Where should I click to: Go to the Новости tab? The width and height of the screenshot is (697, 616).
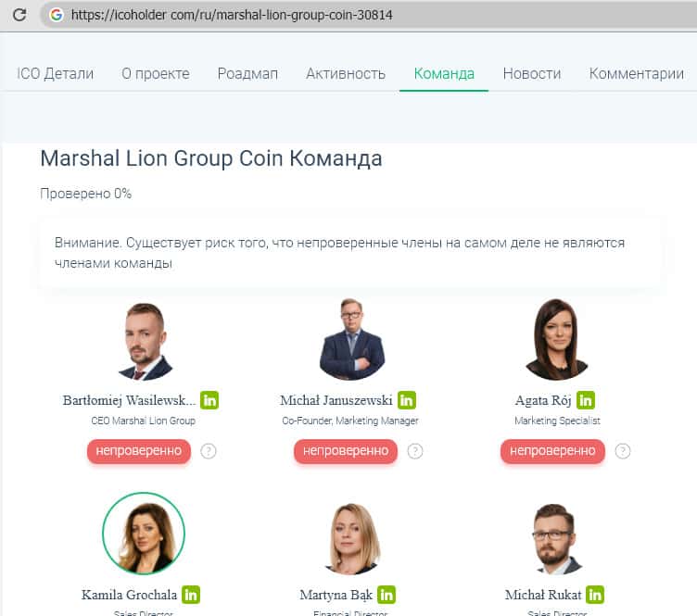point(532,73)
